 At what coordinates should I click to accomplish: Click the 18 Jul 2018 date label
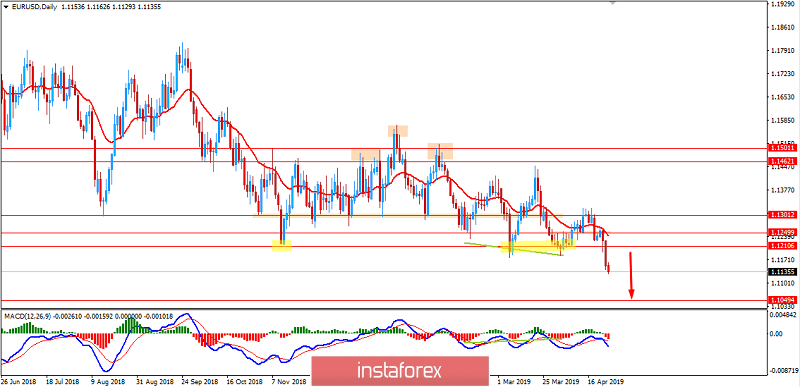tap(63, 381)
